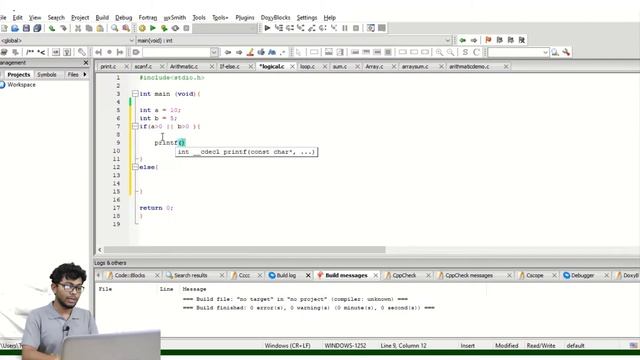Click the Open file icon

coord(15,28)
